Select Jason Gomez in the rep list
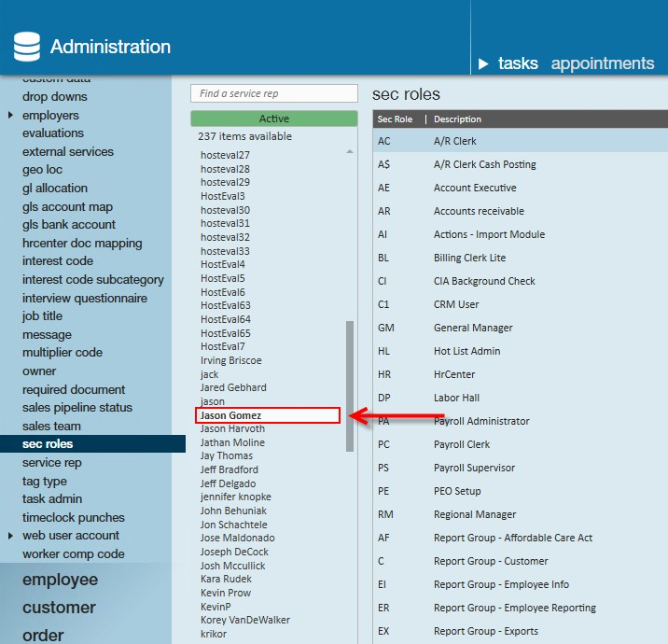Screen dimensions: 668x644 268,415
